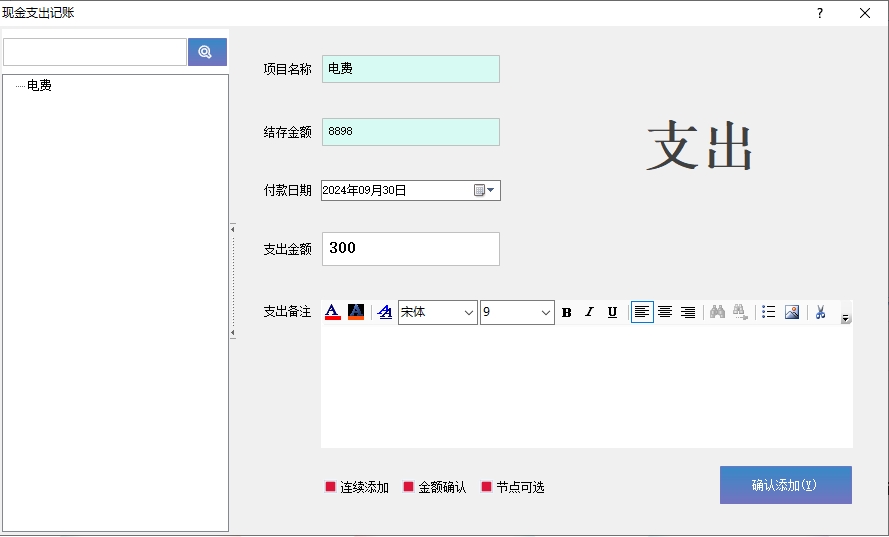Collapse left panel using lower splitter arrow

tap(232, 333)
